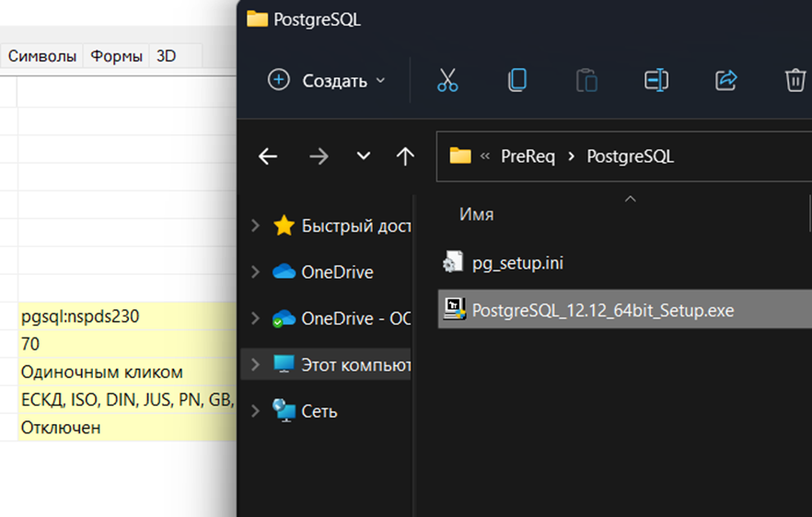Switch to the Формы tab
Image resolution: width=812 pixels, height=517 pixels.
click(x=117, y=56)
